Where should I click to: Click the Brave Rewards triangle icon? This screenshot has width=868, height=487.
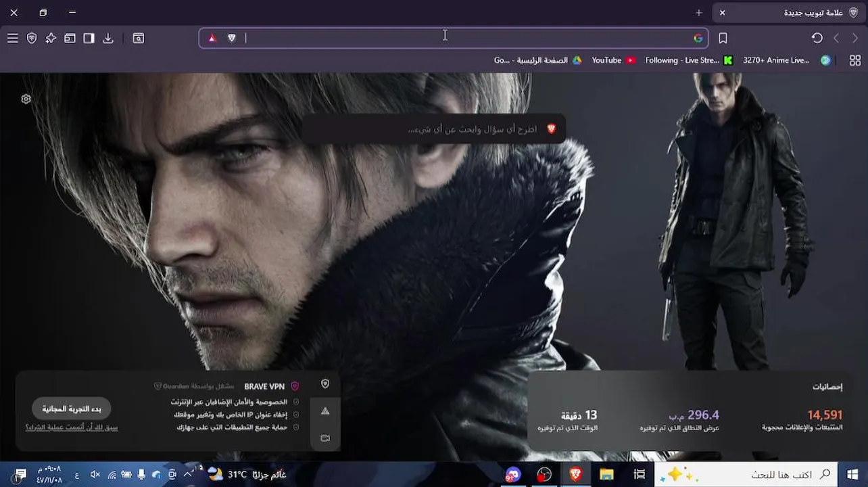(x=212, y=39)
